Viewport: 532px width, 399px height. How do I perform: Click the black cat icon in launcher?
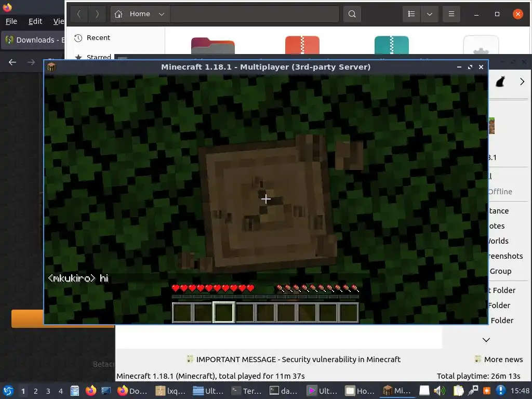point(500,82)
